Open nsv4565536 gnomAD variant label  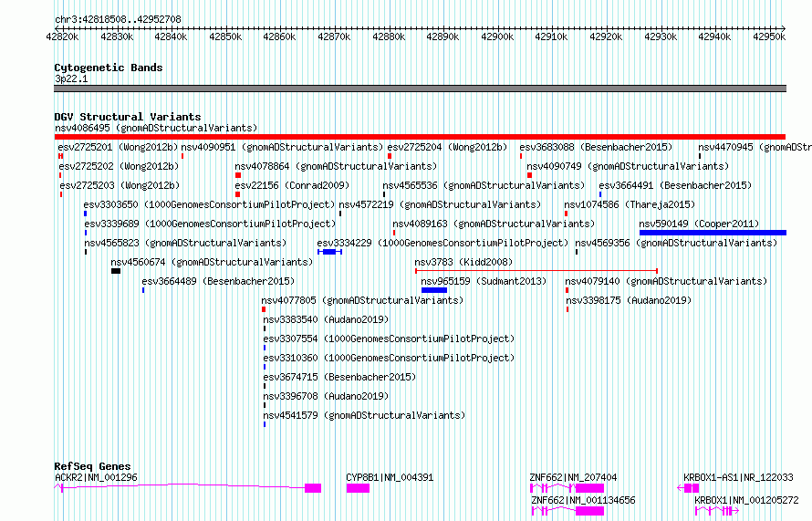[x=484, y=185]
